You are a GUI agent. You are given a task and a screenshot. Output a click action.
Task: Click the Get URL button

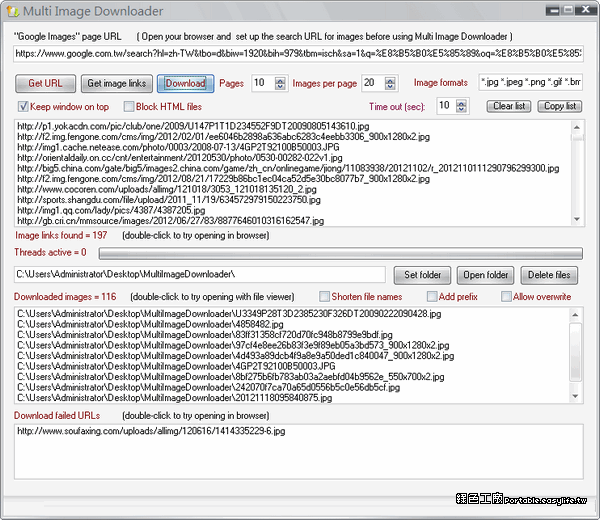[45, 83]
